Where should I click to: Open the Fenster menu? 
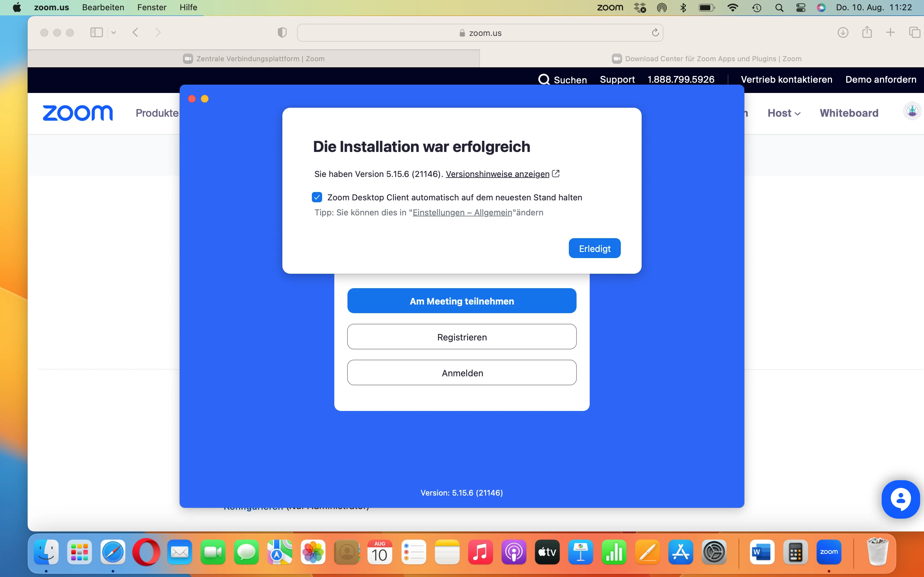click(151, 8)
